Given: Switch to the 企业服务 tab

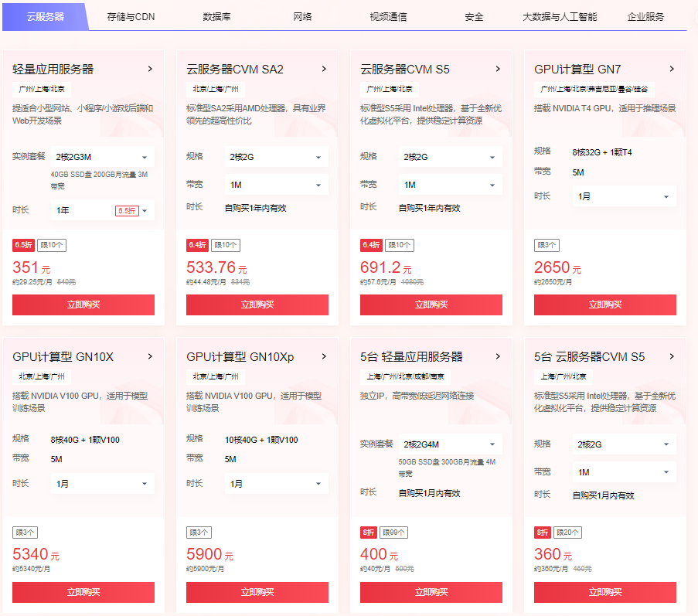Looking at the screenshot, I should pos(645,17).
